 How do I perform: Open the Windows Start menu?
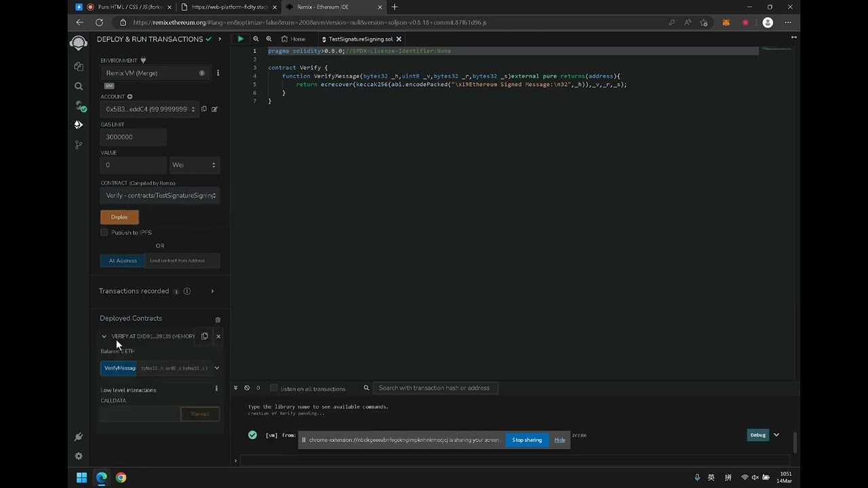(81, 478)
